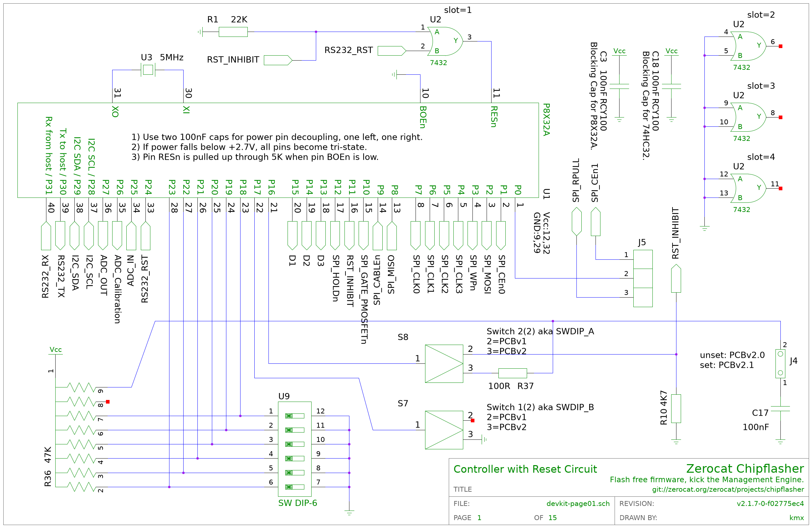
Task: Select the slot=3 U2 OR gate
Action: pos(749,117)
